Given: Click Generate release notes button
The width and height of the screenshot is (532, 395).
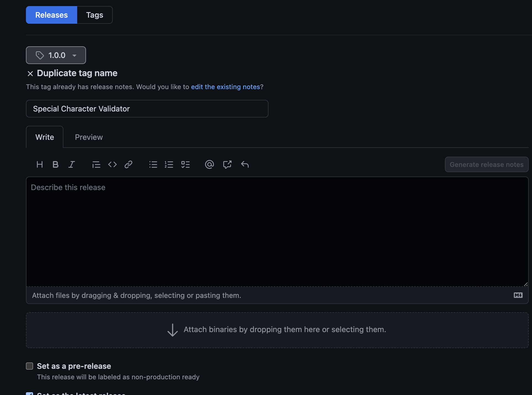Looking at the screenshot, I should [487, 165].
